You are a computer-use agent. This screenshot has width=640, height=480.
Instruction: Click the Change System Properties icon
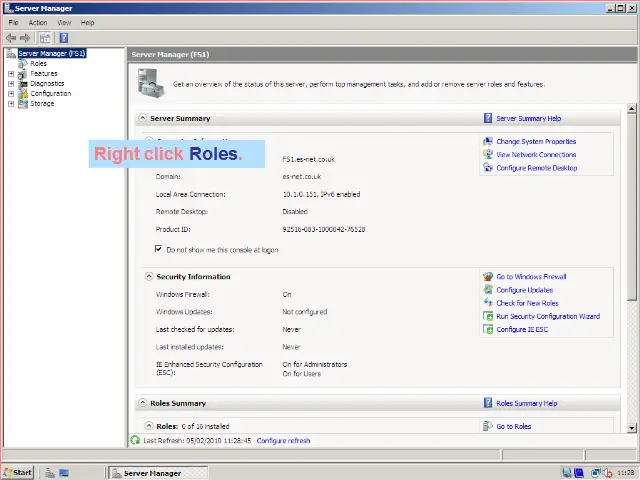pos(488,142)
